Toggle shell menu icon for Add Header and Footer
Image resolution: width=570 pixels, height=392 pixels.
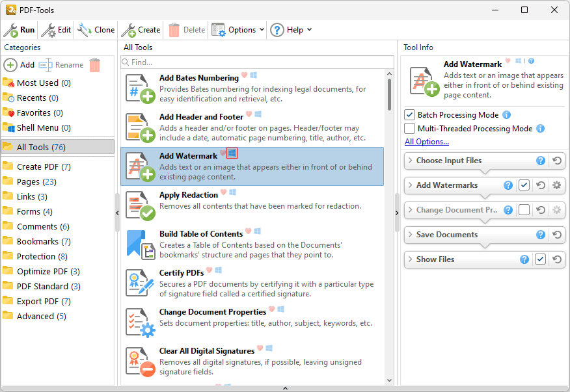(x=258, y=114)
